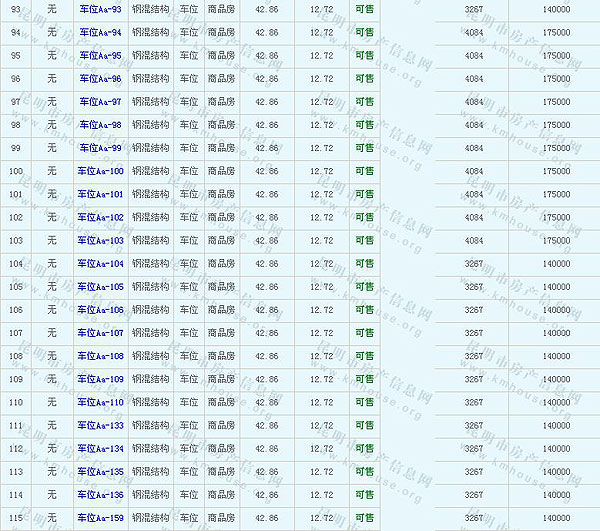This screenshot has height=531, width=600.
Task: Open the 车位Aa-93 parking space link
Action: coord(100,9)
